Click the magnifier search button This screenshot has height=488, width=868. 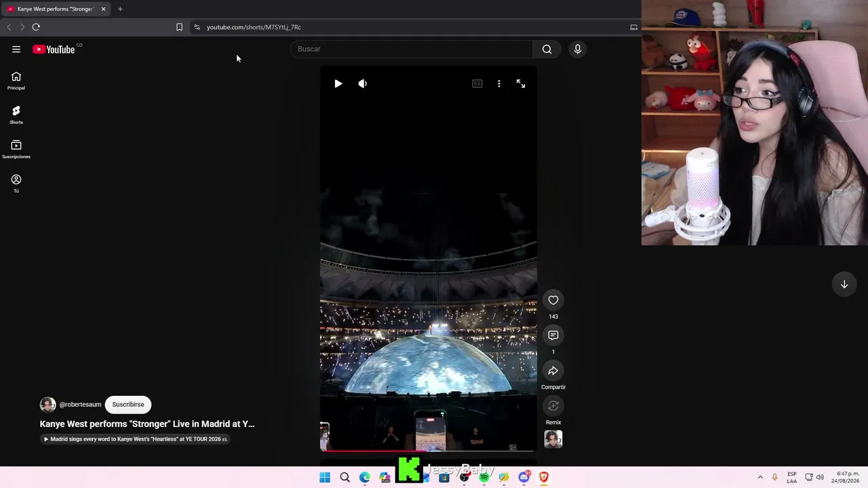click(547, 49)
